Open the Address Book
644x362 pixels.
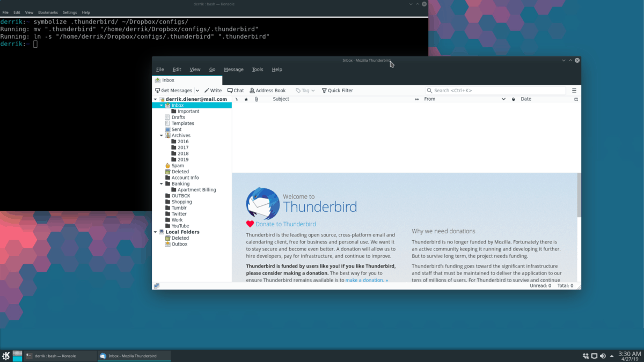click(253, 90)
